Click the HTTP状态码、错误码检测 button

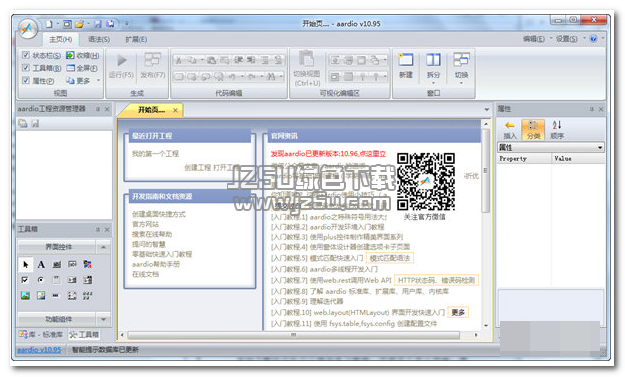point(436,281)
